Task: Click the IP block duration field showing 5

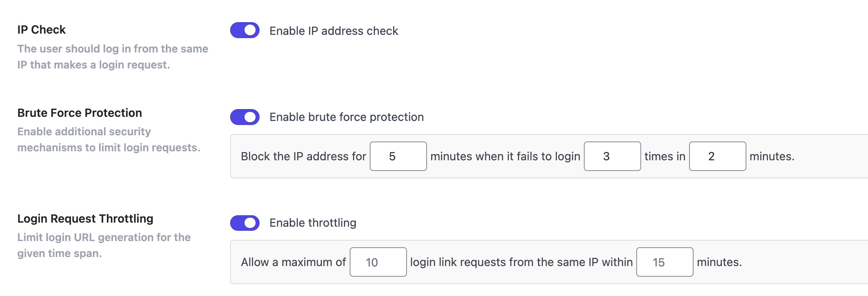Action: point(398,156)
